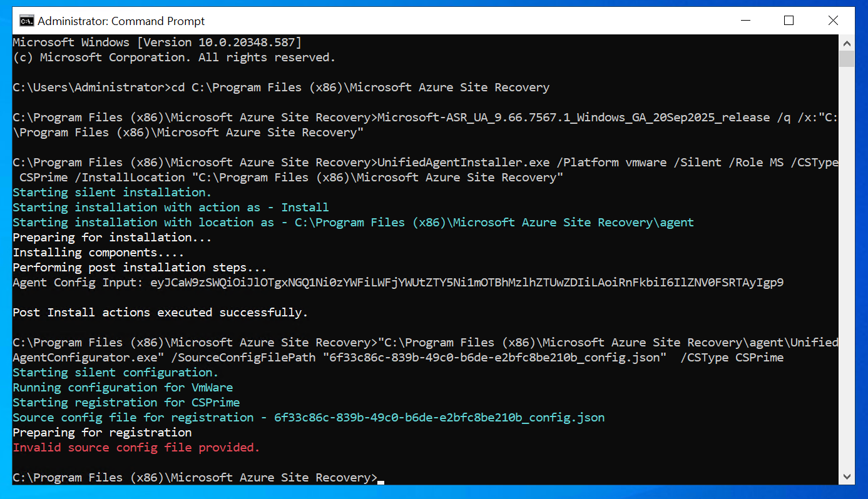The width and height of the screenshot is (868, 499).
Task: Click the 'Administrator: Command Prompt' title text
Action: click(x=121, y=21)
